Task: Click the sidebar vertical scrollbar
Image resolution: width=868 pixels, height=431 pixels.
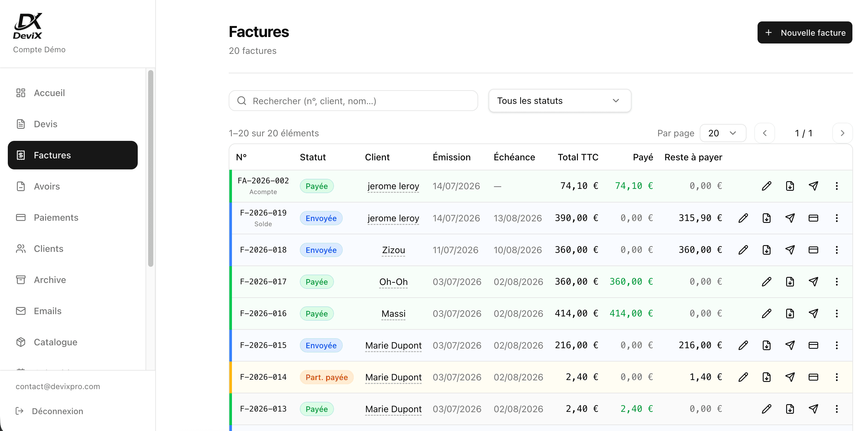Action: (151, 168)
